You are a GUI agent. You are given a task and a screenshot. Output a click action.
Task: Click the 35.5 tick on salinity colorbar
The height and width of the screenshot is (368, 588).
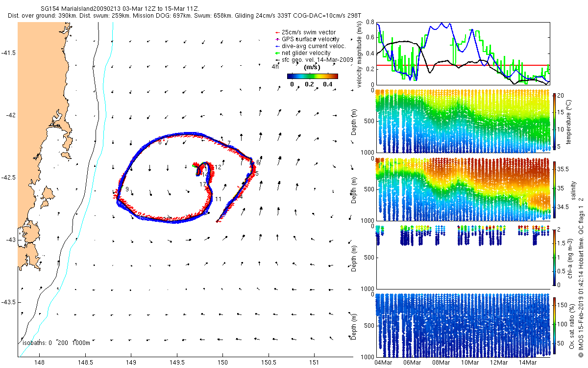tap(563, 168)
